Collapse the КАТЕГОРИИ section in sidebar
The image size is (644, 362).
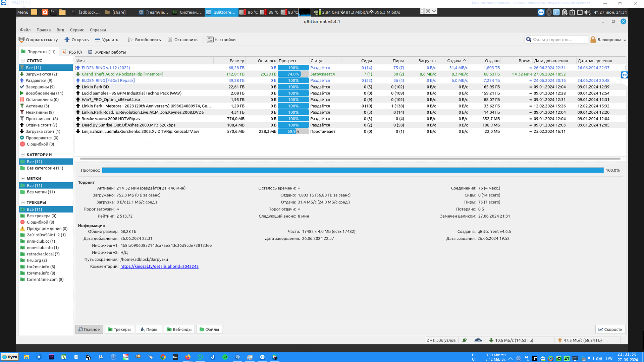(x=23, y=155)
